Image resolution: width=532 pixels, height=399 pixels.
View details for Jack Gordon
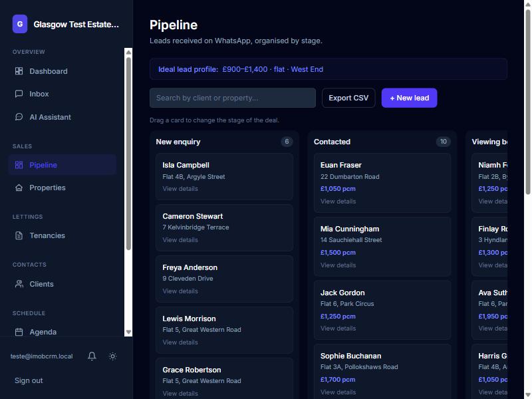coord(338,329)
